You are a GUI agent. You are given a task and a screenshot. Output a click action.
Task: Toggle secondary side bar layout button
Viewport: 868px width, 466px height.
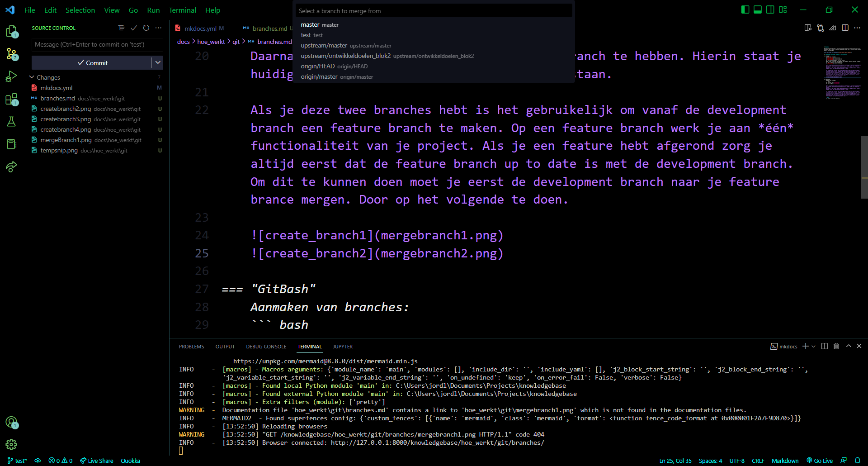coord(770,10)
